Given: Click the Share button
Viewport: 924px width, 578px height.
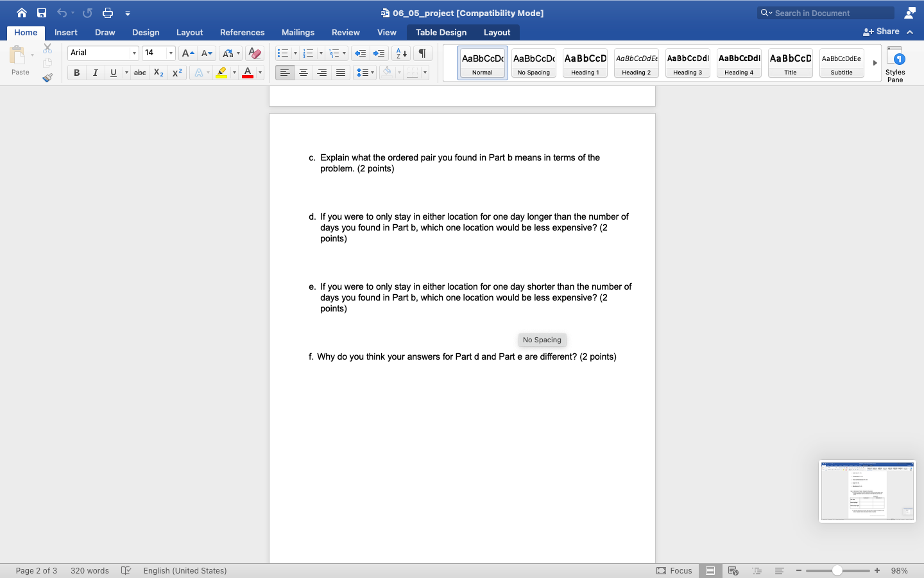Looking at the screenshot, I should [882, 31].
